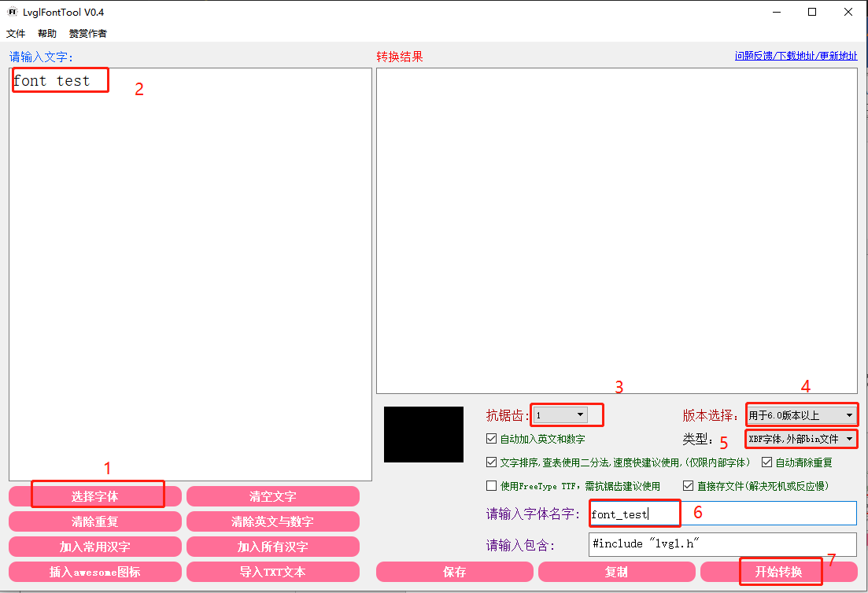Enable the 使用FreeType TTF checkbox
The height and width of the screenshot is (593, 868).
coord(492,486)
